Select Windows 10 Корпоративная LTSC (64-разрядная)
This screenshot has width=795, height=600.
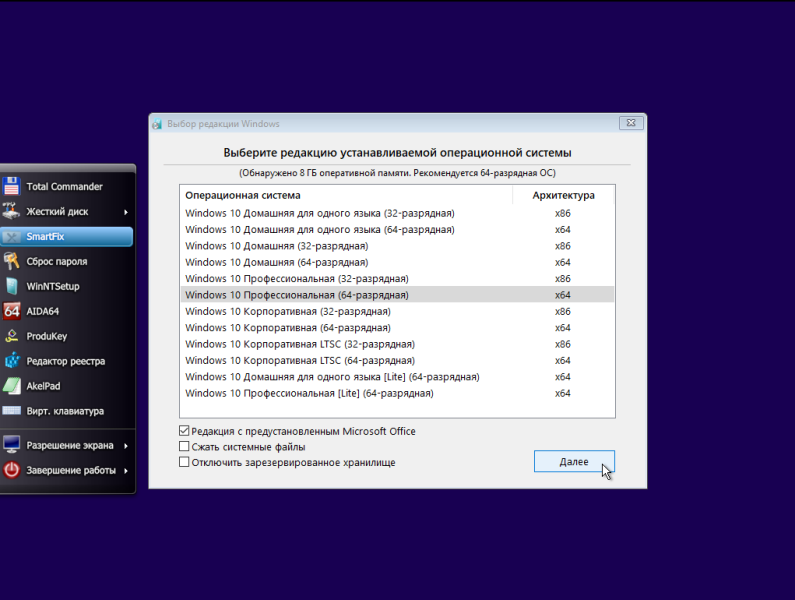click(x=298, y=360)
